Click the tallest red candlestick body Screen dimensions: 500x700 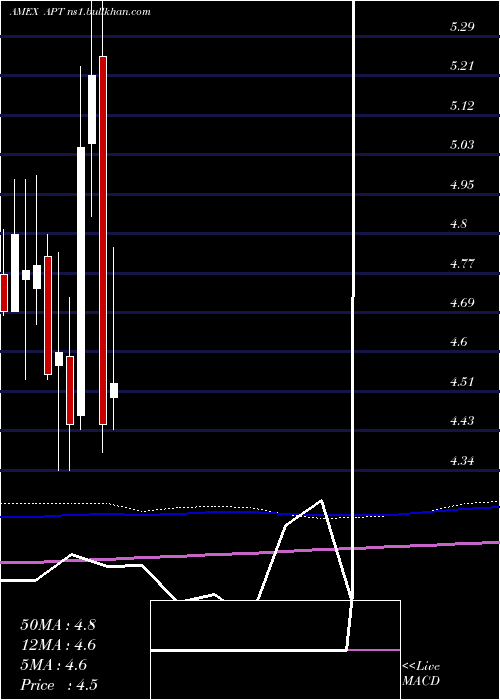[x=103, y=240]
